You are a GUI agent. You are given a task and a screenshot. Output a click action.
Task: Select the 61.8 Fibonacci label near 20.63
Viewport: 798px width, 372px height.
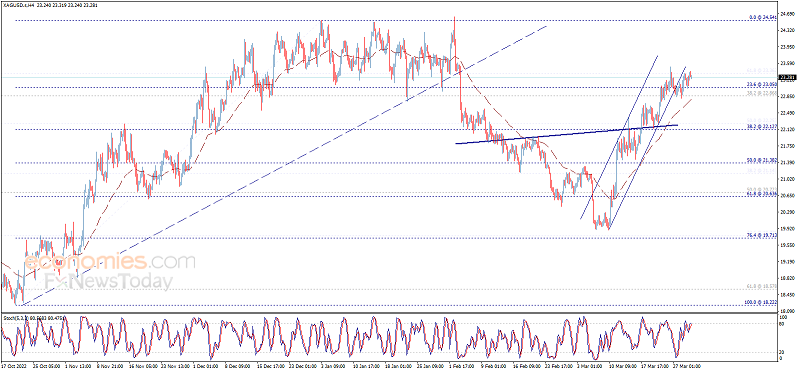click(x=761, y=193)
